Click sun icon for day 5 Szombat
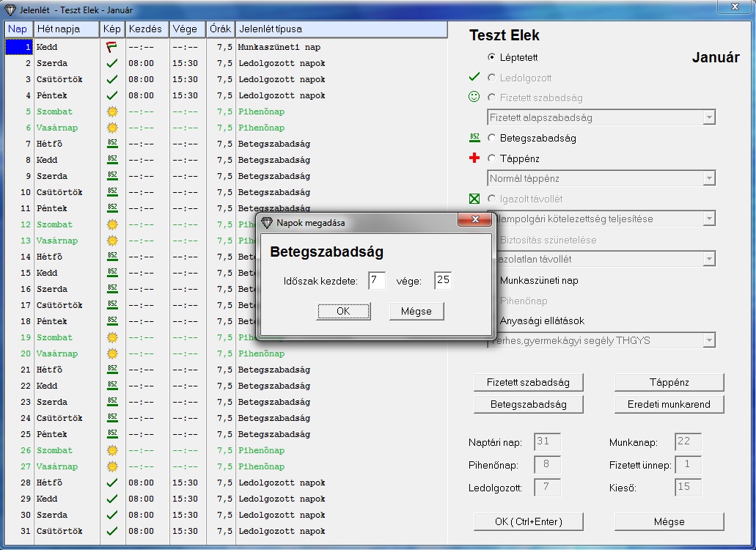 click(111, 111)
